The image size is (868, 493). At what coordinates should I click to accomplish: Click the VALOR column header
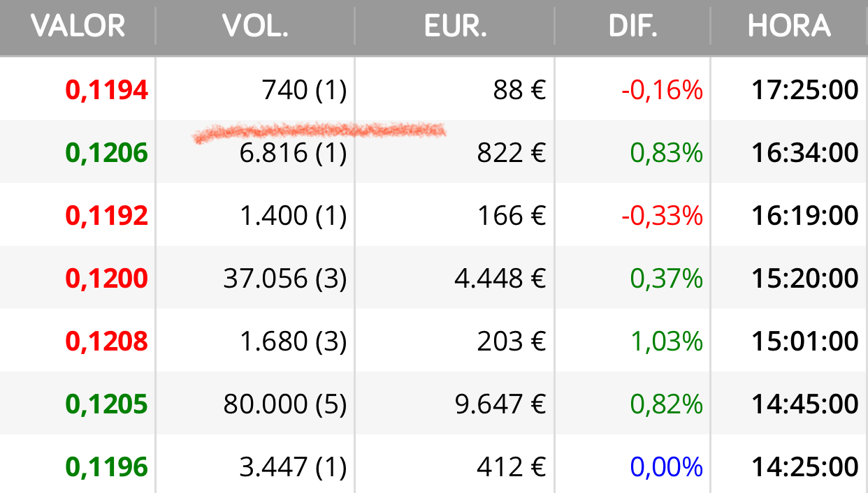click(x=78, y=26)
